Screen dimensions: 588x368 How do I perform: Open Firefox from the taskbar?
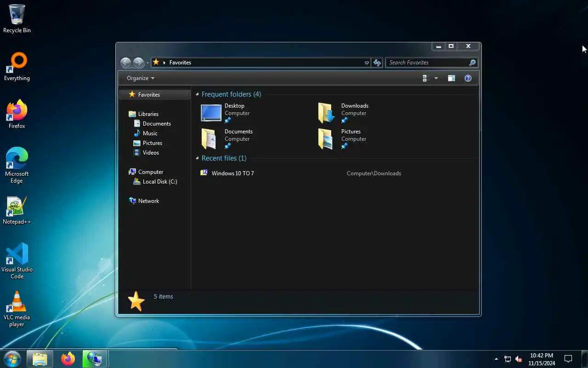click(x=68, y=358)
